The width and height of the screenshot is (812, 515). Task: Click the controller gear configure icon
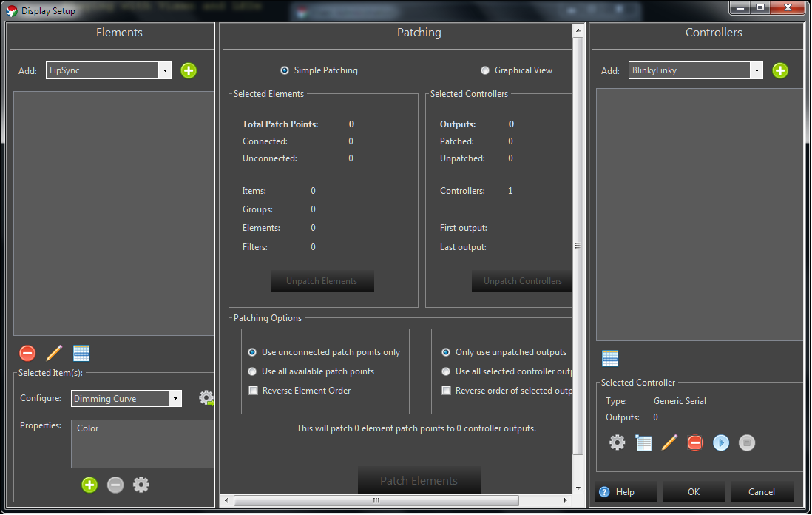(617, 442)
